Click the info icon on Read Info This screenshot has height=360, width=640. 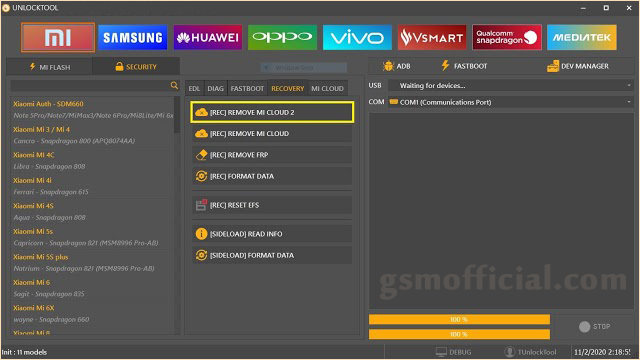click(x=201, y=234)
